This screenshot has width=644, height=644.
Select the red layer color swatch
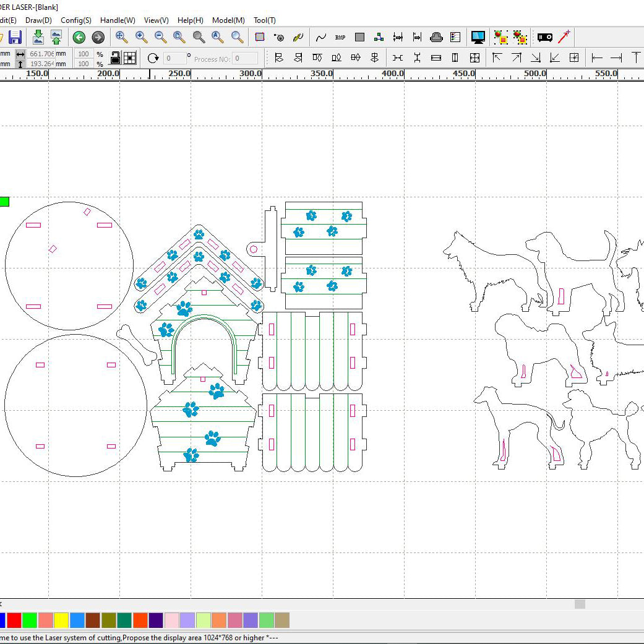14,620
